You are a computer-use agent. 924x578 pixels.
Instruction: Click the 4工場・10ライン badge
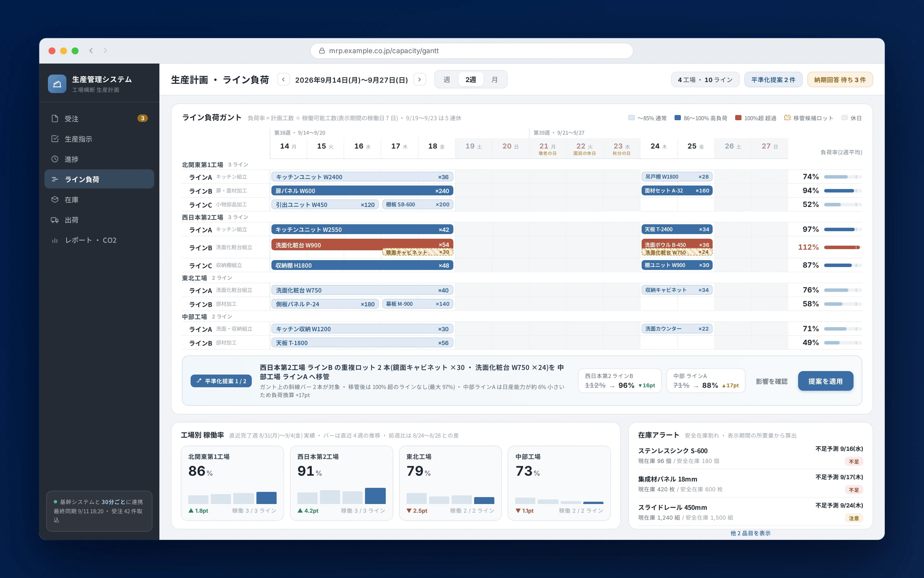tap(705, 79)
